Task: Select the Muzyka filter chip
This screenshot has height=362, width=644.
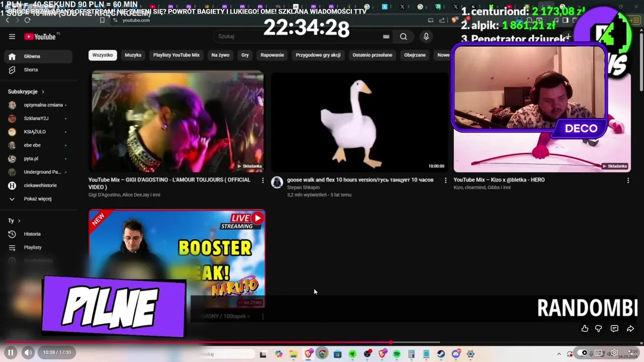Action: (x=133, y=55)
